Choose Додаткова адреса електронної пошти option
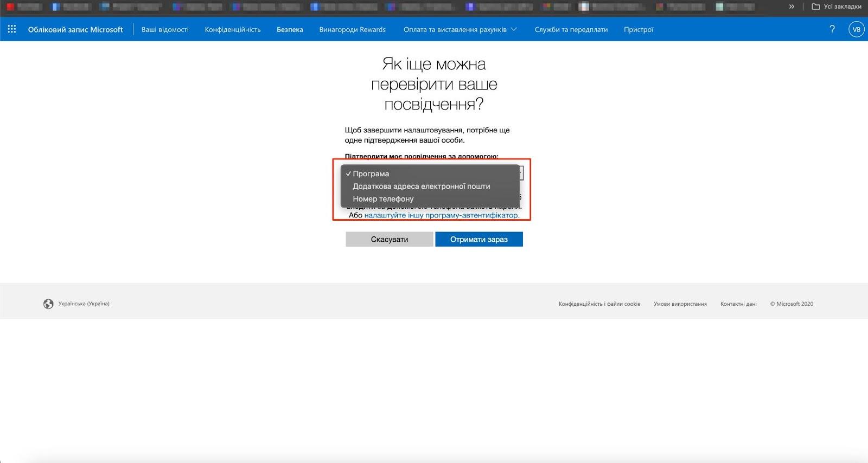Screen dimensions: 868x463 tap(421, 186)
